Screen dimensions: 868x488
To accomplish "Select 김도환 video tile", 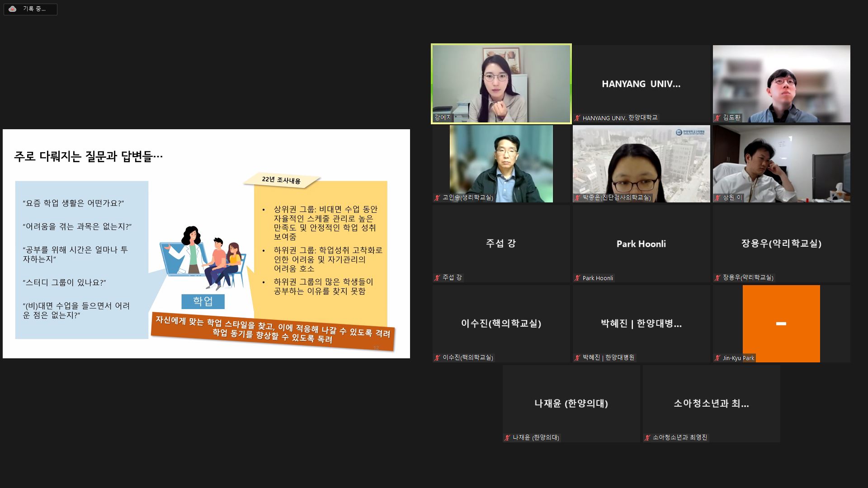I will (781, 84).
